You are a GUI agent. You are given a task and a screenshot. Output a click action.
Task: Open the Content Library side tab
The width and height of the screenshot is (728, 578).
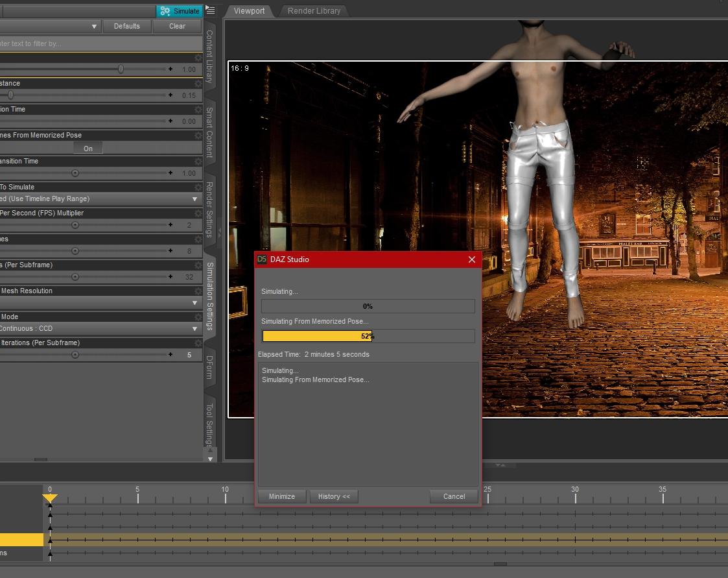(x=209, y=56)
